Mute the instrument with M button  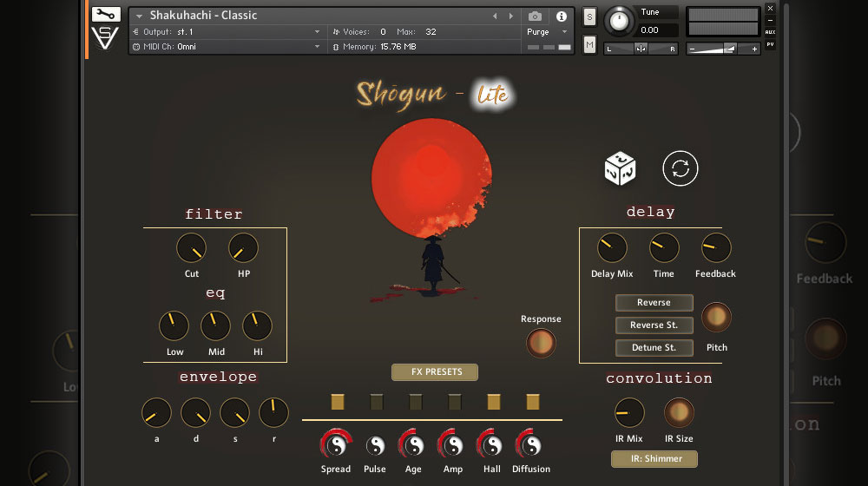coord(589,45)
